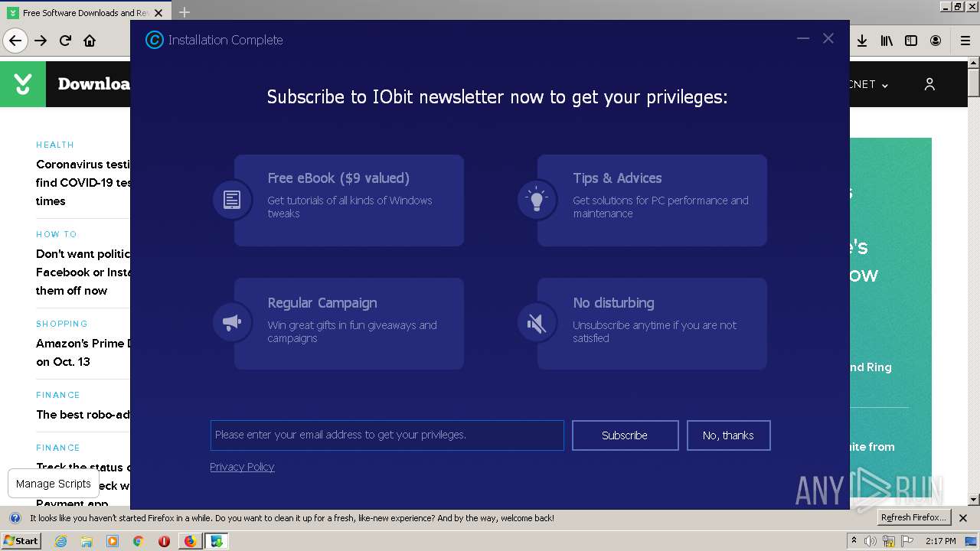This screenshot has width=980, height=551.
Task: Minimize the Firefox window
Action: coord(945,6)
